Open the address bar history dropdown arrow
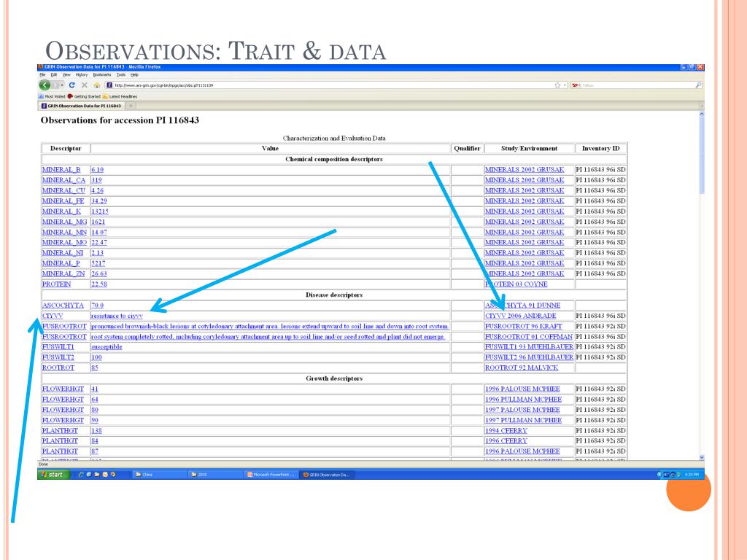747x560 pixels. pos(565,85)
